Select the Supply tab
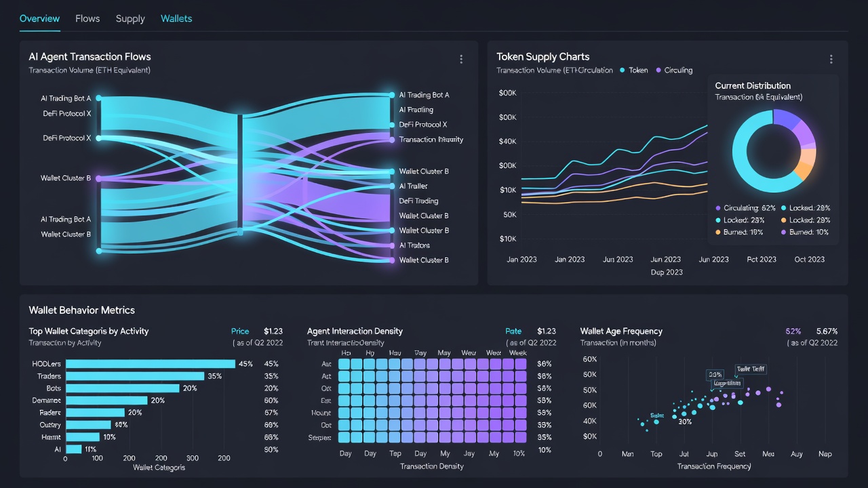 tap(130, 19)
